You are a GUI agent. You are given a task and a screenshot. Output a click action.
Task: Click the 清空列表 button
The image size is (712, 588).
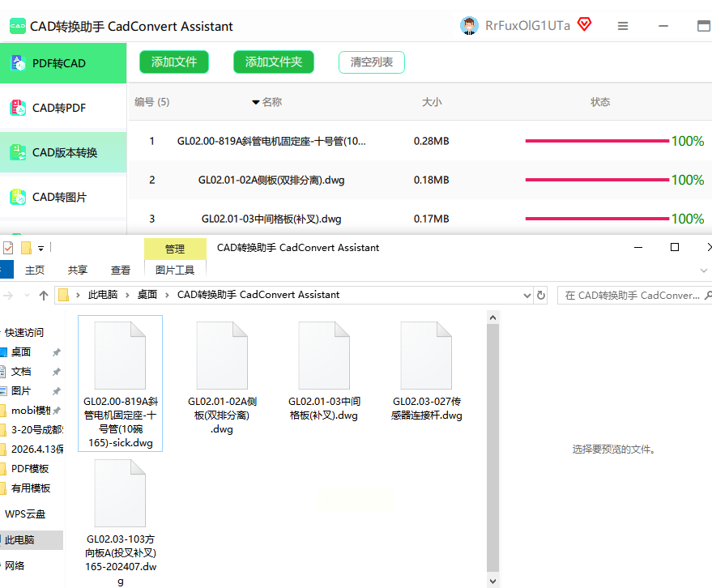pyautogui.click(x=372, y=62)
